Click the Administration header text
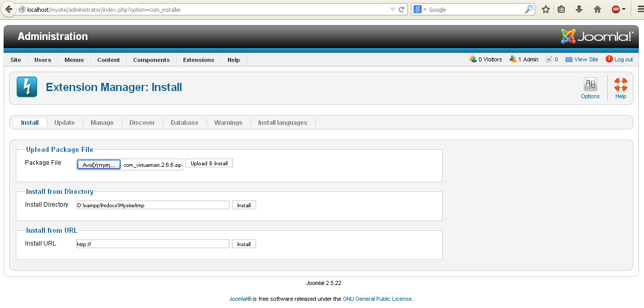This screenshot has width=644, height=308. (53, 36)
